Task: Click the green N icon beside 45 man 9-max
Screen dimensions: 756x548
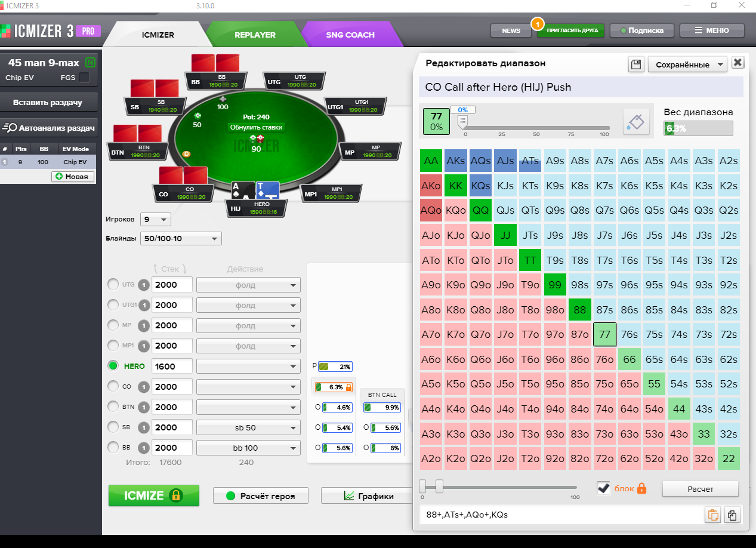Action: tap(90, 63)
